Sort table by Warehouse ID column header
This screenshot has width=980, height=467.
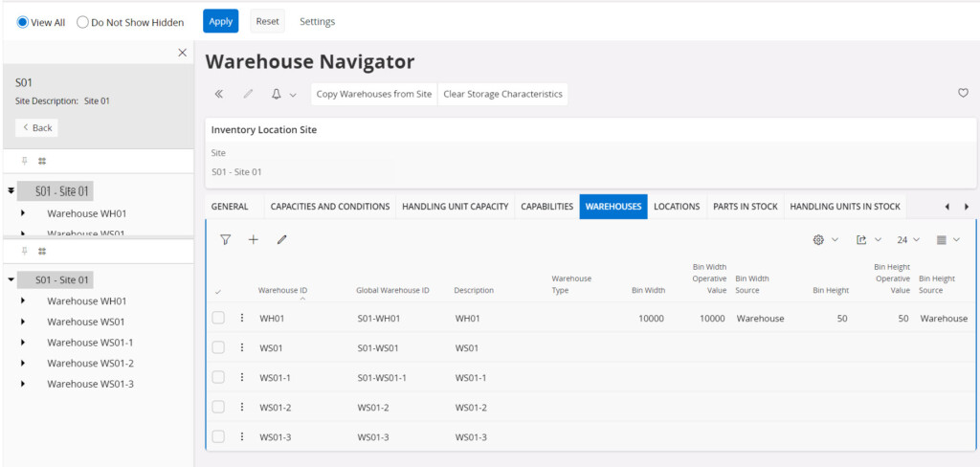pos(282,290)
